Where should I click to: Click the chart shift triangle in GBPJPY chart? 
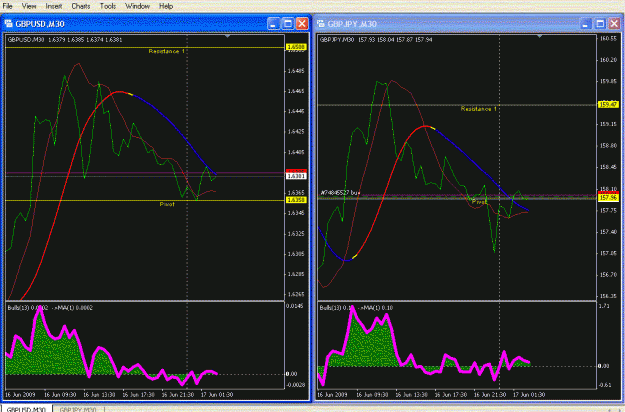539,36
